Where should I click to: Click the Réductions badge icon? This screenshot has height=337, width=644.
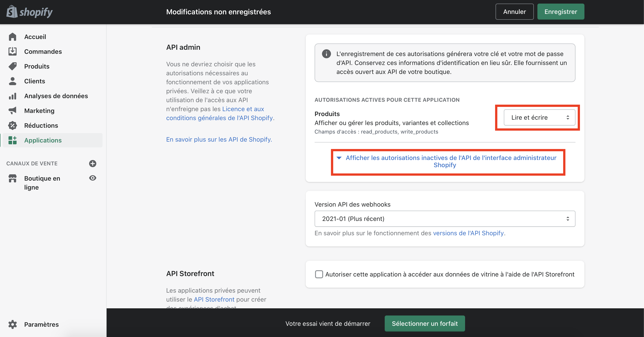13,125
